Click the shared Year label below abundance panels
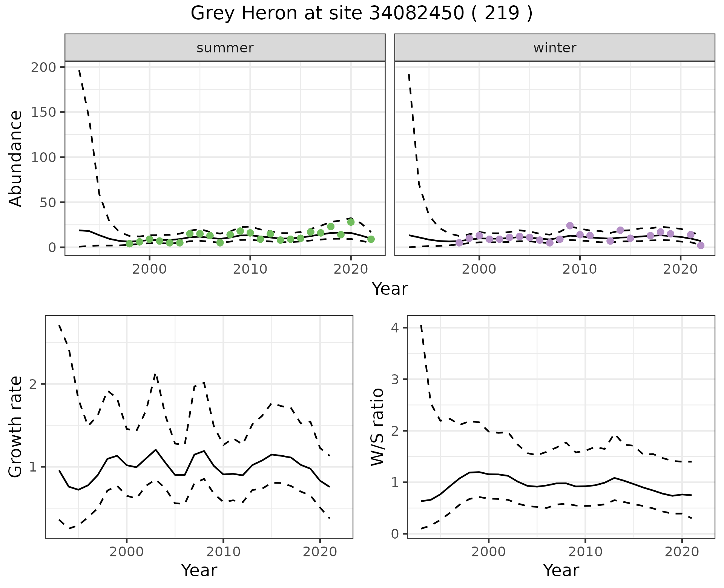Screen dimensions: 724x588 (x=390, y=289)
